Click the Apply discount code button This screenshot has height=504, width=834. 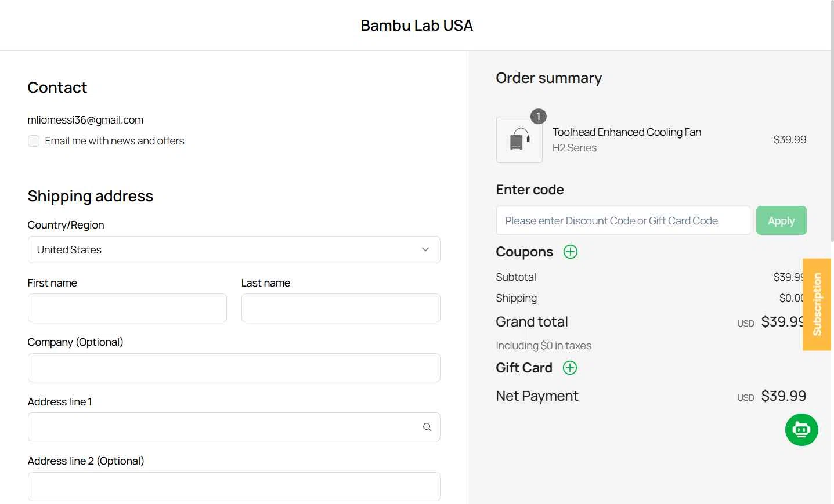coord(781,220)
